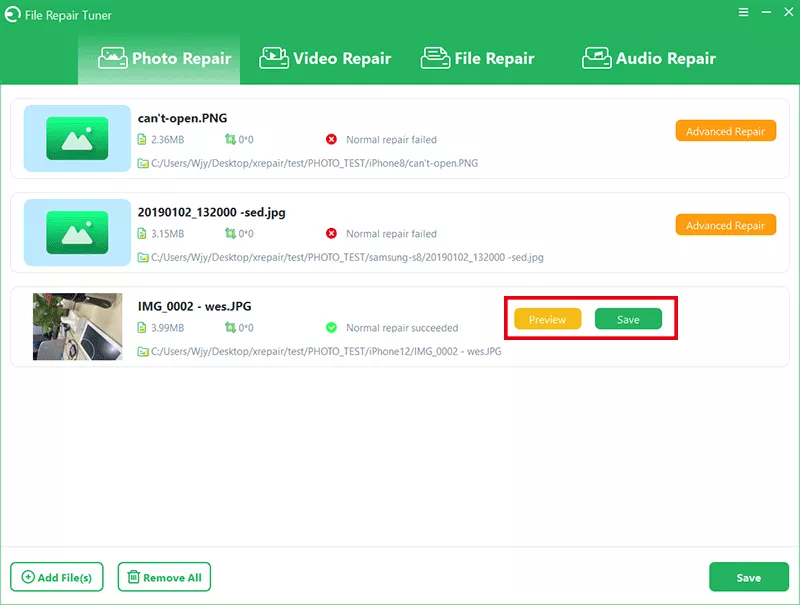Click the Video Repair tab icon
Screen dimensions: 800x605
tap(274, 58)
